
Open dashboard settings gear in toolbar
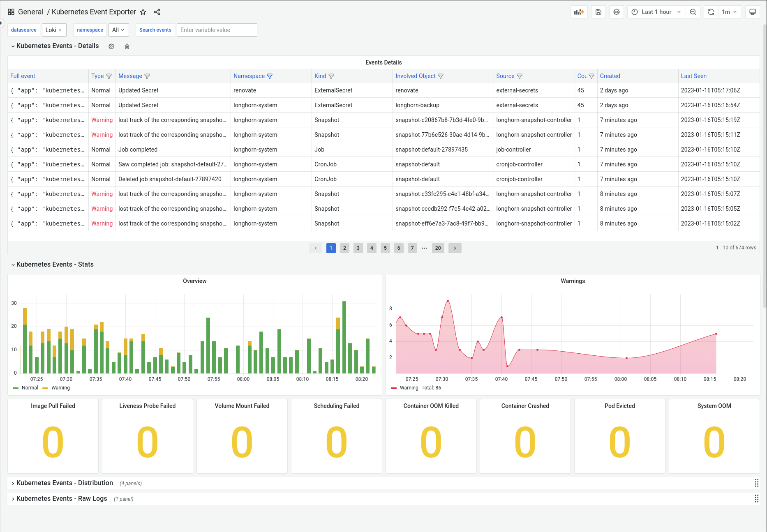coord(617,12)
